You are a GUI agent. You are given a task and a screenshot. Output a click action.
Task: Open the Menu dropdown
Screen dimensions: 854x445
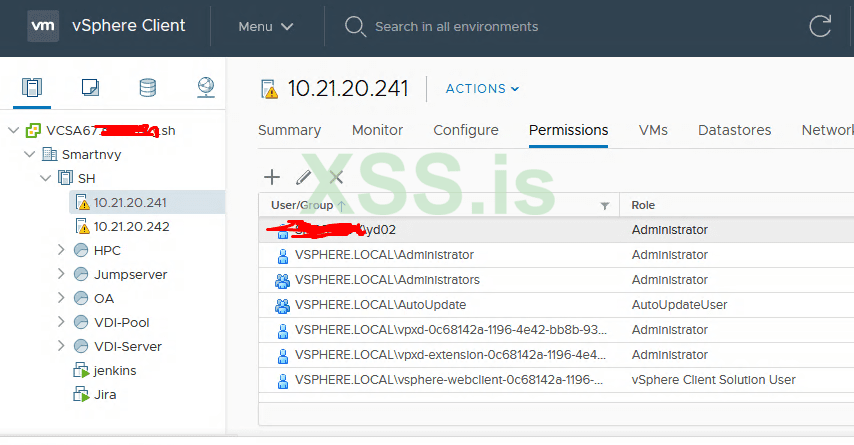point(265,26)
